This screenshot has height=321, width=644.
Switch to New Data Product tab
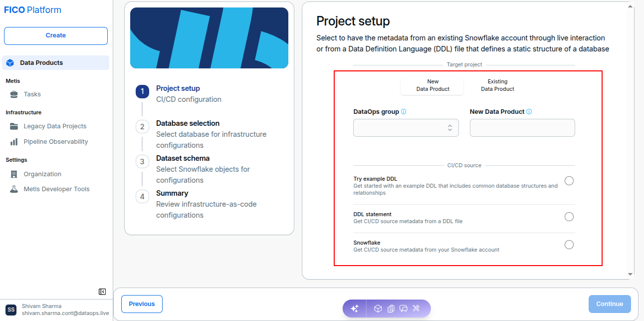(x=432, y=85)
